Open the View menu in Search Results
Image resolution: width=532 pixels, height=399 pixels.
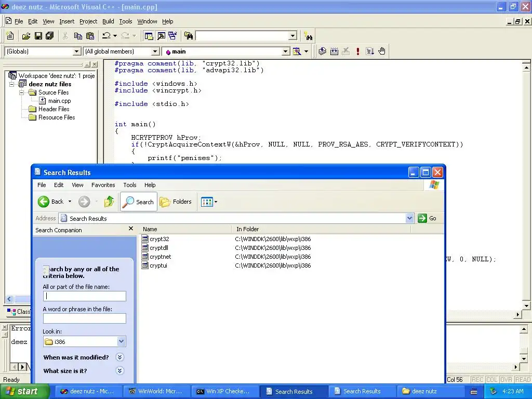point(77,185)
